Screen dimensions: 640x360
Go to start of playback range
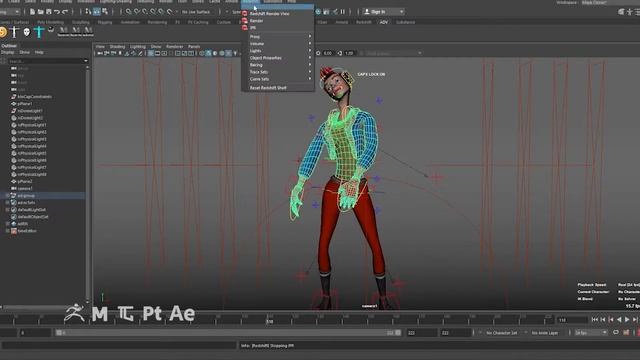tap(595, 320)
